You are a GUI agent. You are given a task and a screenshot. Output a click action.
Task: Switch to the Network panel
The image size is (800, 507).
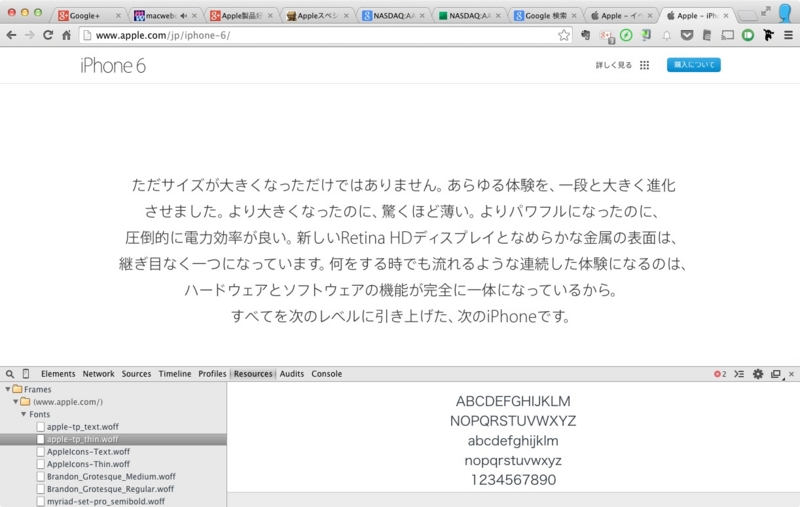pyautogui.click(x=98, y=374)
